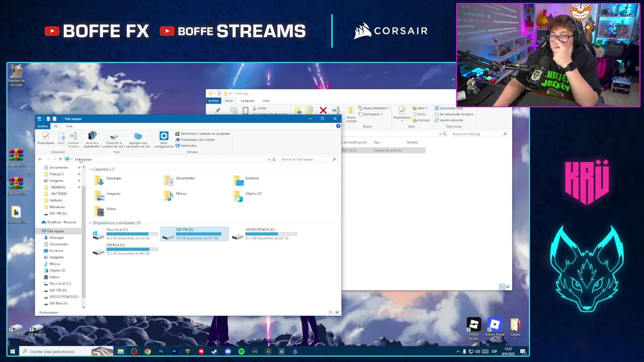
Task: Select SSD 1TB (D:) drive tile
Action: click(x=195, y=234)
